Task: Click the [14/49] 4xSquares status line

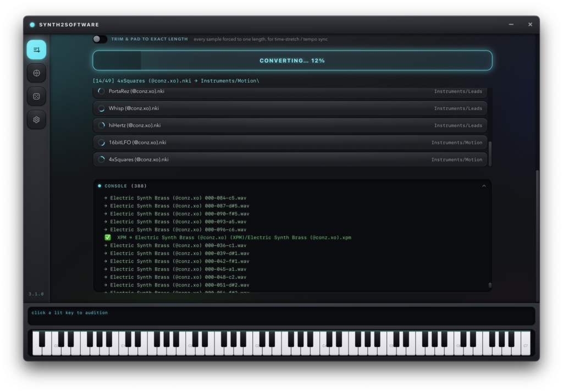Action: point(176,81)
